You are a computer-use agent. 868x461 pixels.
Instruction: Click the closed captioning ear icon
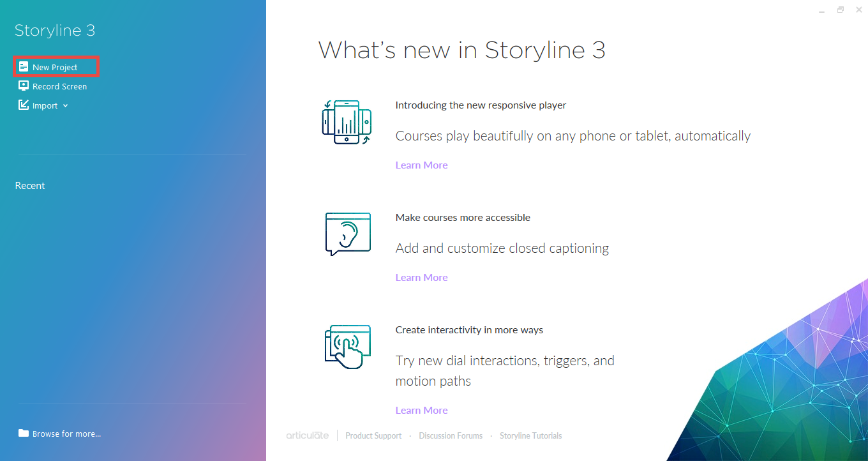(x=347, y=234)
